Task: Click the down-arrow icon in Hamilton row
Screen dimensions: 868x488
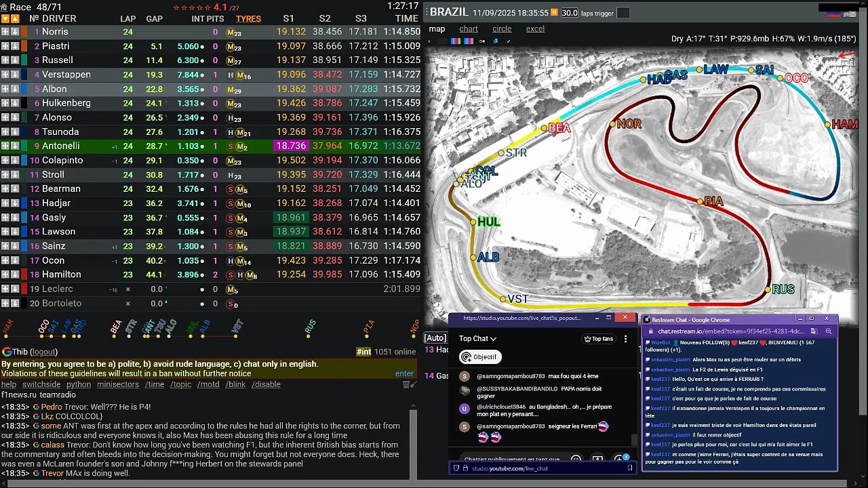Action: [15, 274]
